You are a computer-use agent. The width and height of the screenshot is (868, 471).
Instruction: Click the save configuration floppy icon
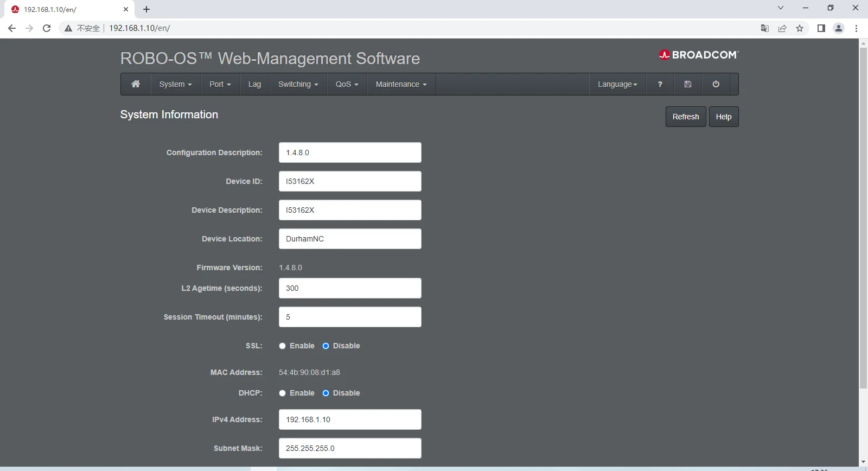pos(688,84)
